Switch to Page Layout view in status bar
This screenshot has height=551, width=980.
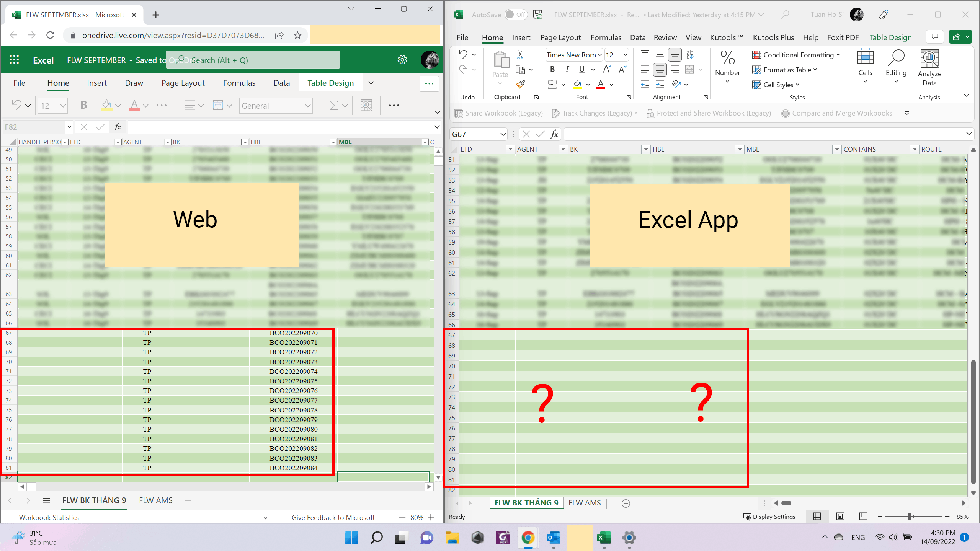tap(840, 517)
